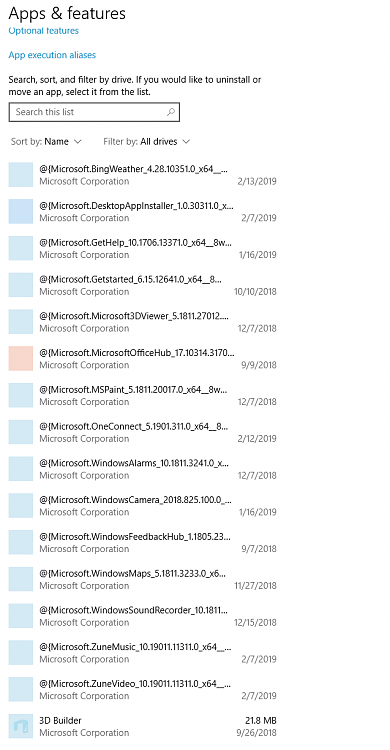Select the orange MicrosoftOfficeHub icon tile
This screenshot has height=750, width=390.
(x=21, y=358)
